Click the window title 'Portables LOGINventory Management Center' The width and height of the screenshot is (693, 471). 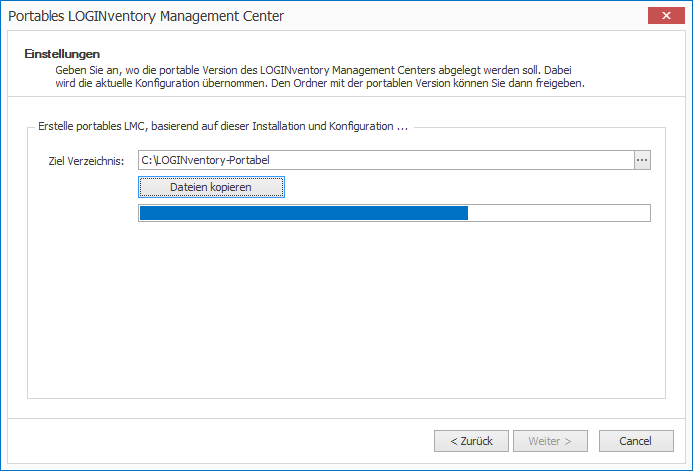pos(146,16)
